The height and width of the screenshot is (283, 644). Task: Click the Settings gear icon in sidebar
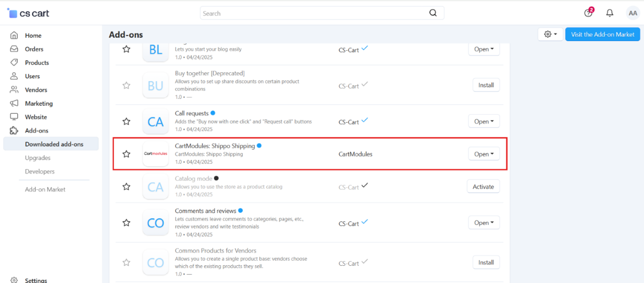[14, 280]
